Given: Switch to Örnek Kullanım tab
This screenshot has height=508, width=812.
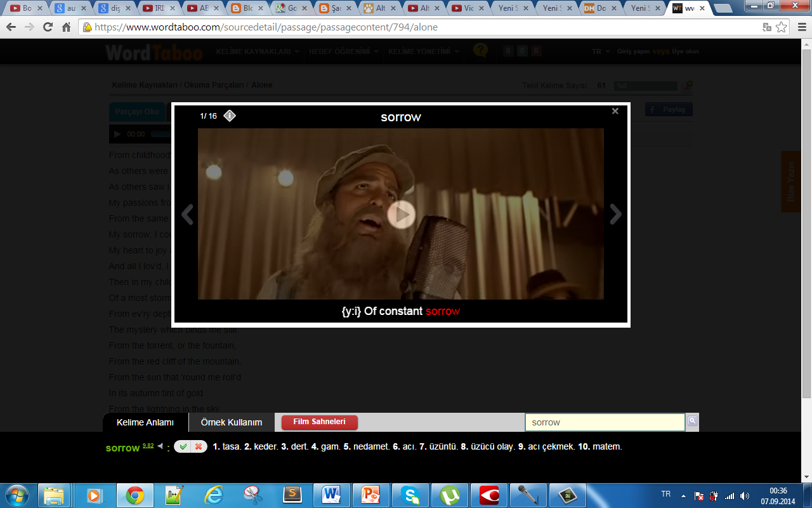Looking at the screenshot, I should coord(232,422).
